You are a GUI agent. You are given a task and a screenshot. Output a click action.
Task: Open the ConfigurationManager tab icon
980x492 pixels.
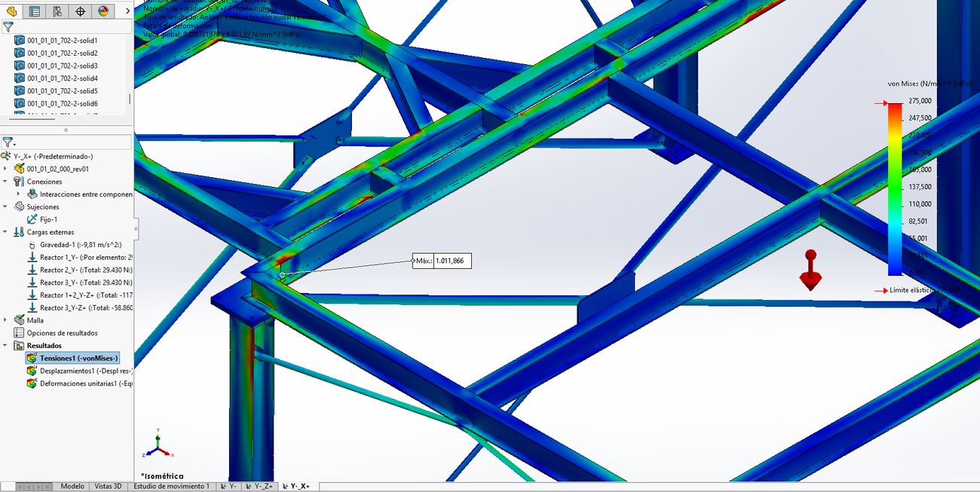[57, 11]
